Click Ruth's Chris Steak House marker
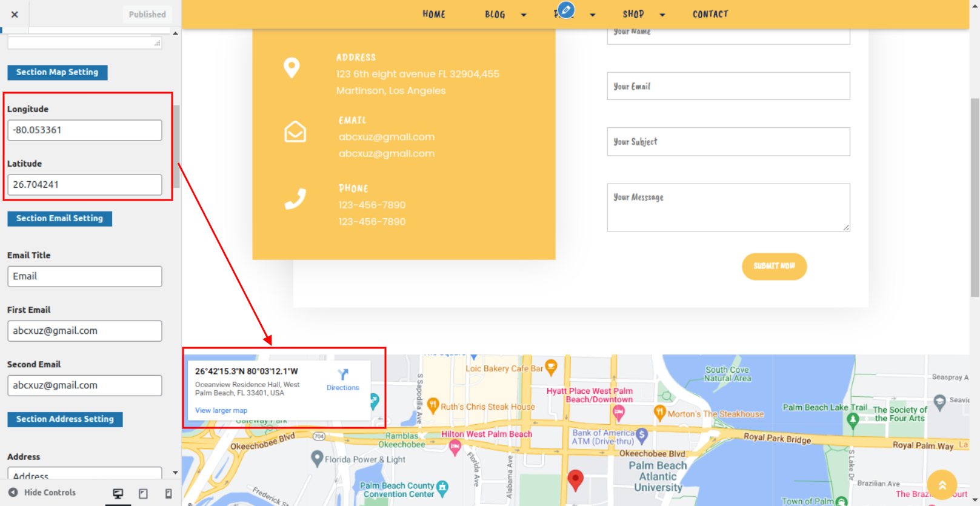 point(433,405)
